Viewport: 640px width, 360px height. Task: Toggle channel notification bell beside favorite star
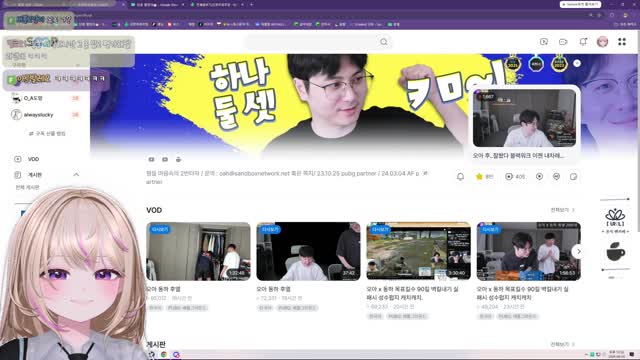click(x=460, y=176)
